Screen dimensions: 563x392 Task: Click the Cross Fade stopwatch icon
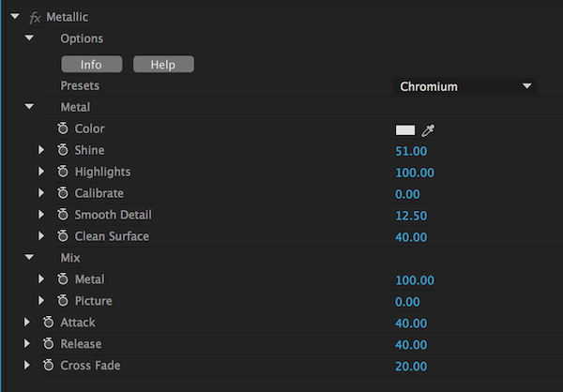[x=49, y=366]
